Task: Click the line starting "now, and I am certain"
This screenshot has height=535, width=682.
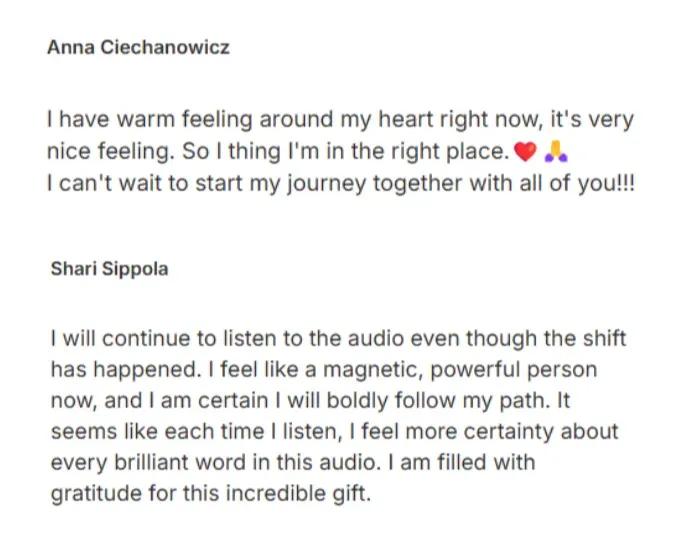Action: (311, 401)
